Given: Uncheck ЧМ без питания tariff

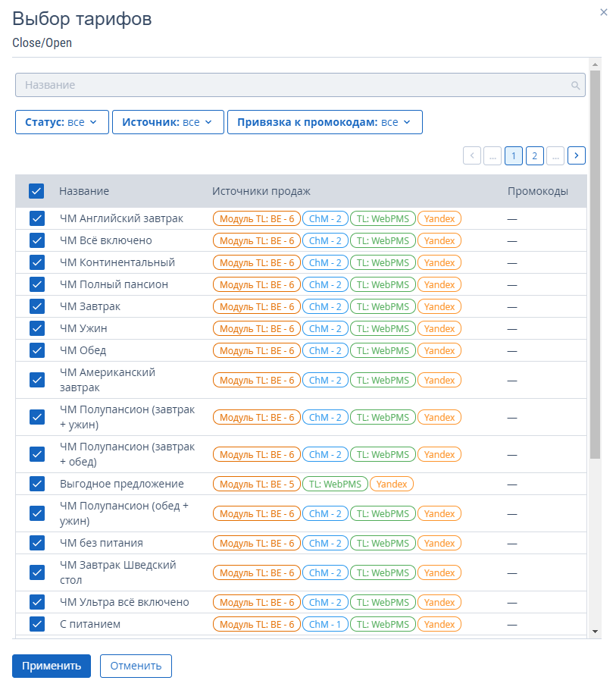Looking at the screenshot, I should click(37, 543).
